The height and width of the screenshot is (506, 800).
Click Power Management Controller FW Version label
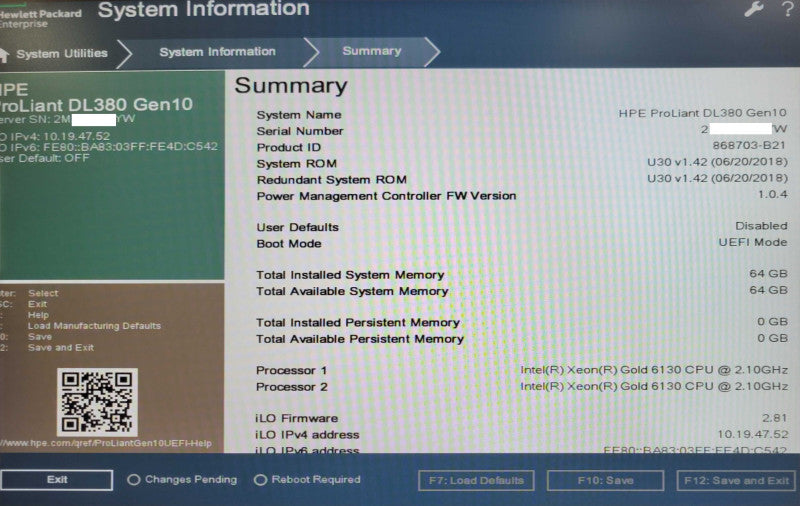[x=386, y=196]
